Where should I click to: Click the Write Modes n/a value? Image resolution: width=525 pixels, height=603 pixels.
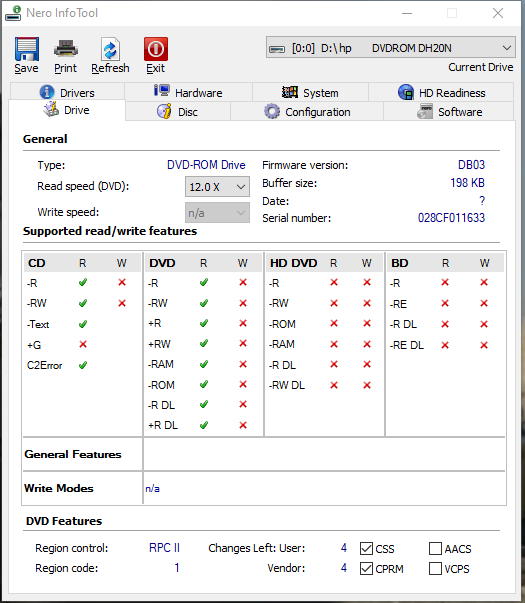point(152,488)
